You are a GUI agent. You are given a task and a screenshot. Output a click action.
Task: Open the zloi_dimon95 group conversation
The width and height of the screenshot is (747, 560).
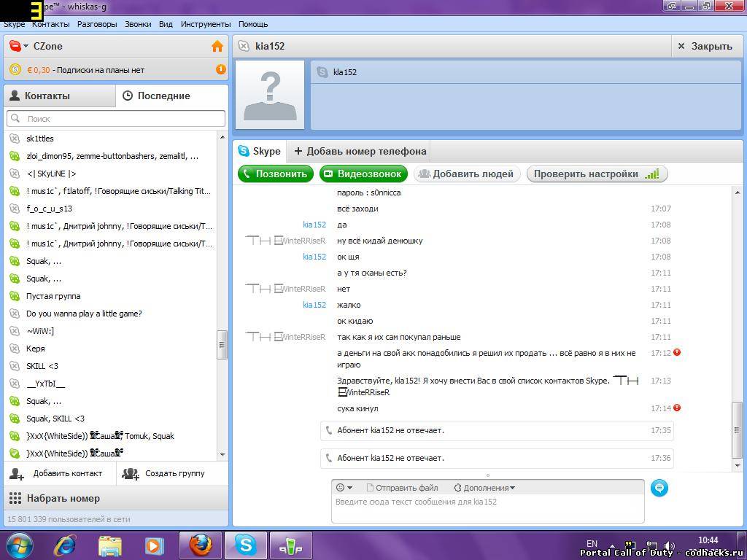(x=111, y=156)
